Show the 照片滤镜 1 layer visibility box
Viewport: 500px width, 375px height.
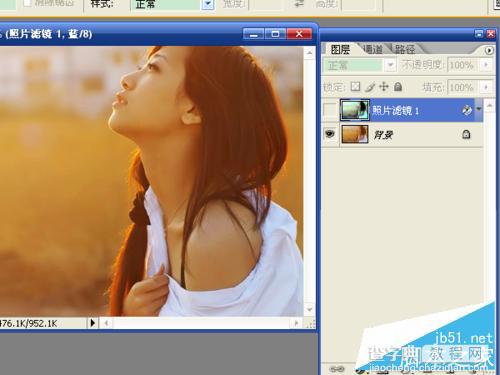[330, 110]
